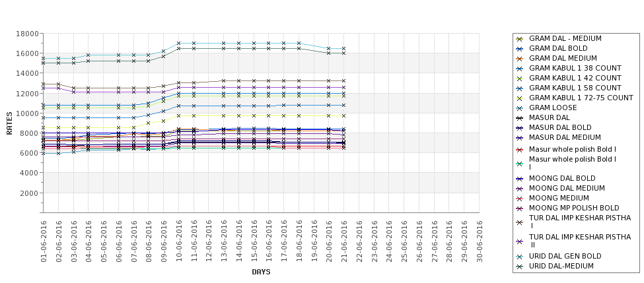Click the 01-06-2016 date label

point(44,241)
